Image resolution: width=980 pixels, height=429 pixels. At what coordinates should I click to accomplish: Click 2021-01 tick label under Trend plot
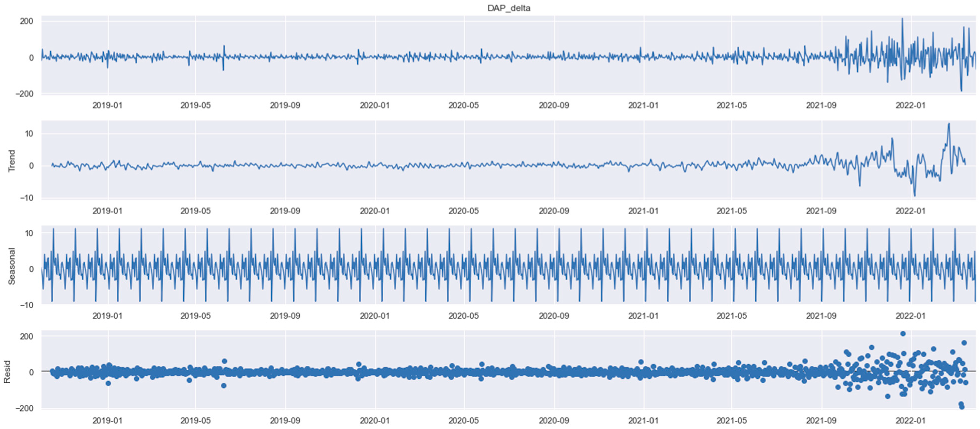[643, 211]
